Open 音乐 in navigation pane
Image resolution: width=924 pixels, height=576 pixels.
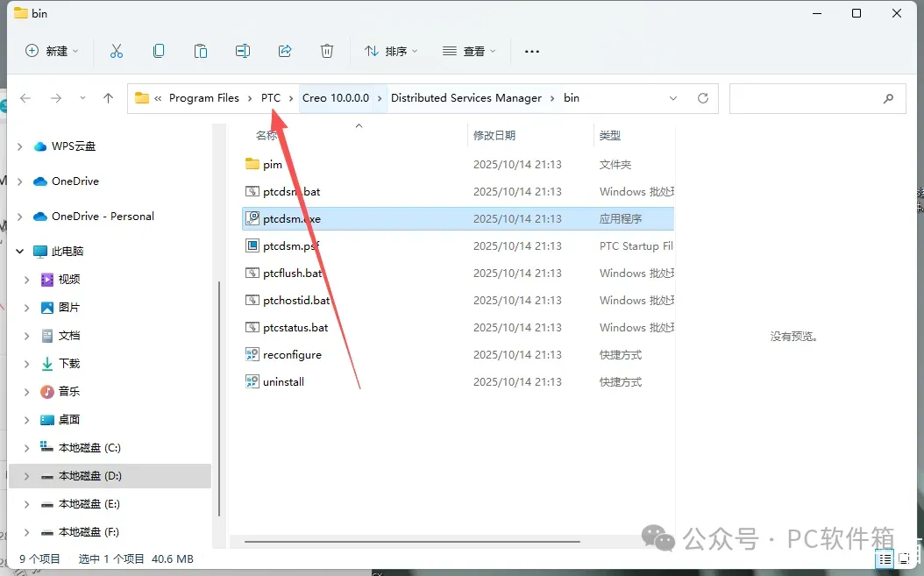click(69, 392)
